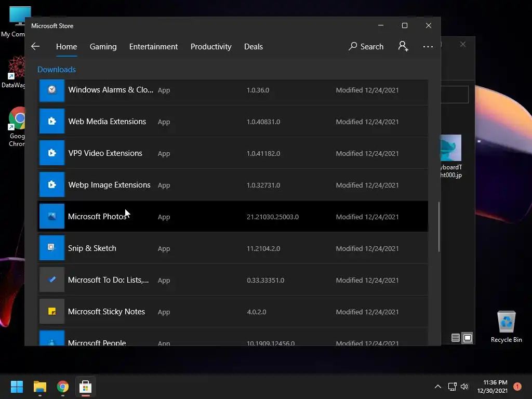Select the My Computer desktop icon
Image resolution: width=532 pixels, height=399 pixels.
pyautogui.click(x=13, y=22)
